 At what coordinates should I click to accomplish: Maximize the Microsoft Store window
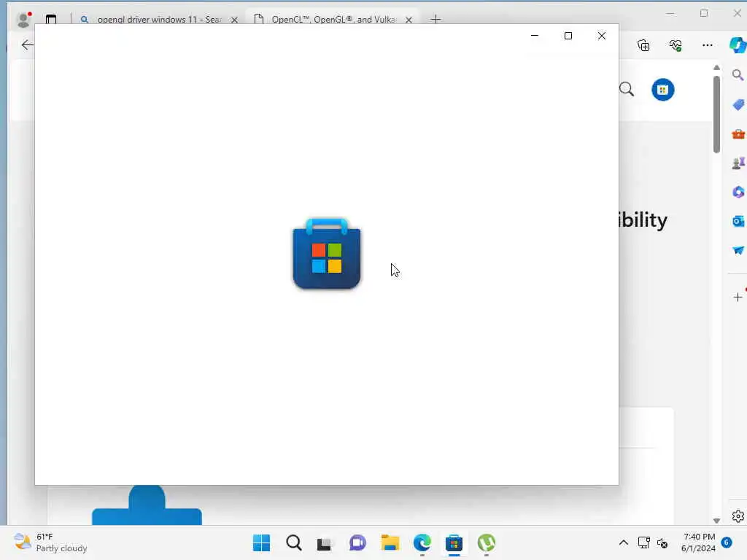[568, 36]
